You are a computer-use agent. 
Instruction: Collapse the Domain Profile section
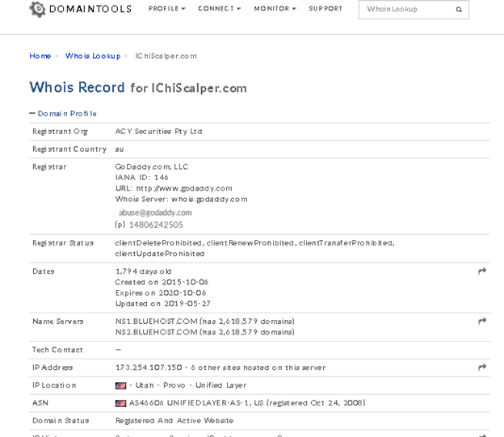coord(63,114)
